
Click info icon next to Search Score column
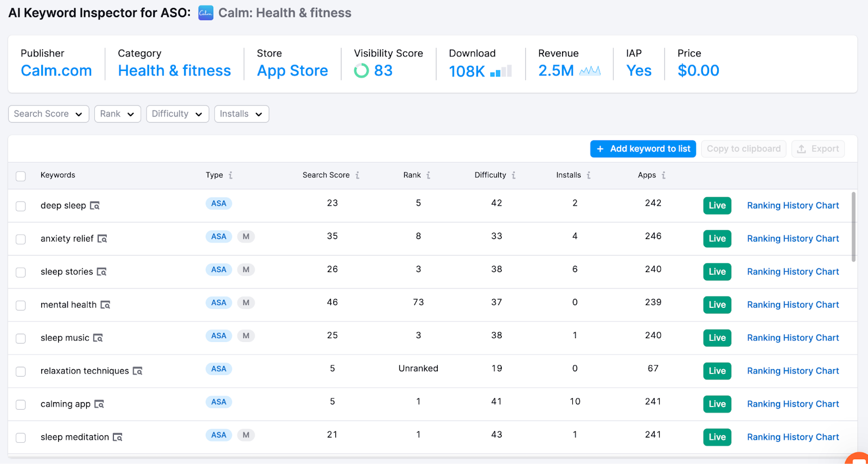pos(358,175)
